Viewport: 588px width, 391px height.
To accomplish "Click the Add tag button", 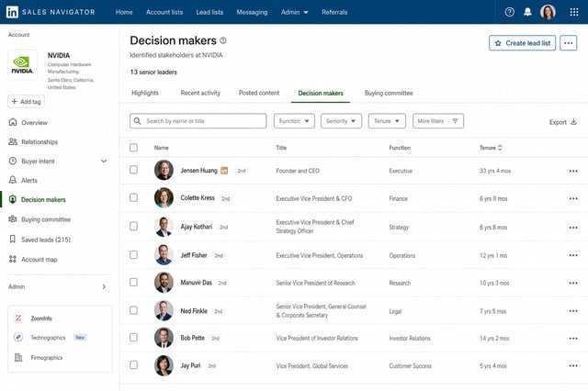I will pyautogui.click(x=27, y=102).
